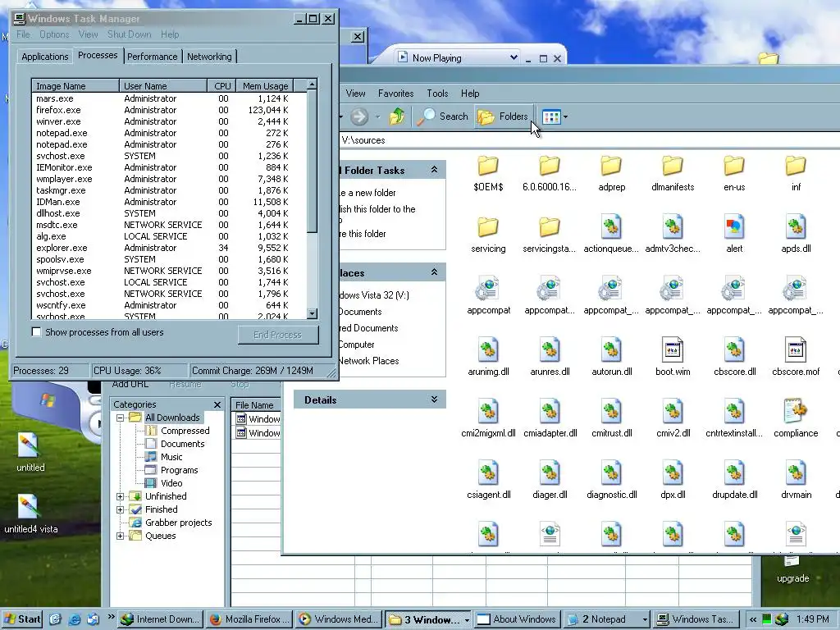This screenshot has width=840, height=630.
Task: Collapse the Folder Tasks panel chevron
Action: 435,170
